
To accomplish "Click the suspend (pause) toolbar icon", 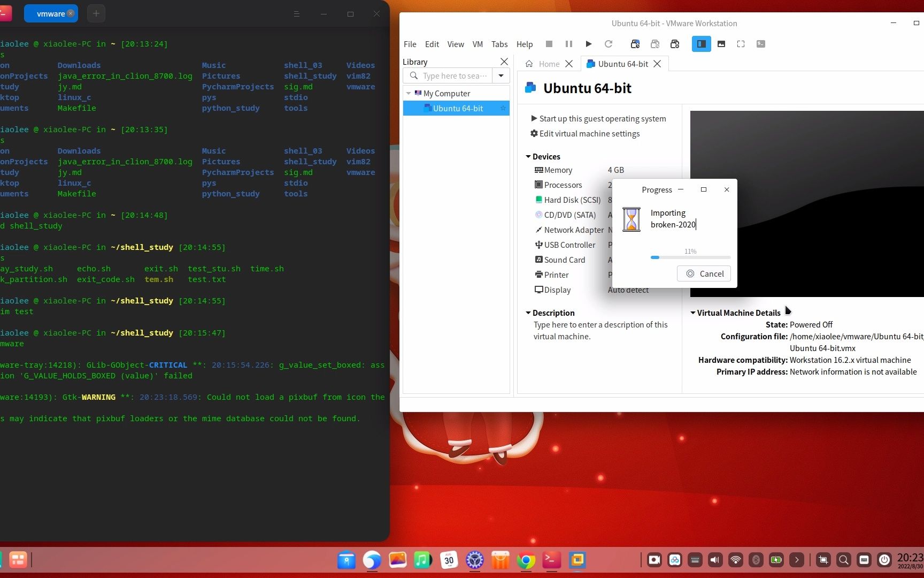I will point(568,44).
